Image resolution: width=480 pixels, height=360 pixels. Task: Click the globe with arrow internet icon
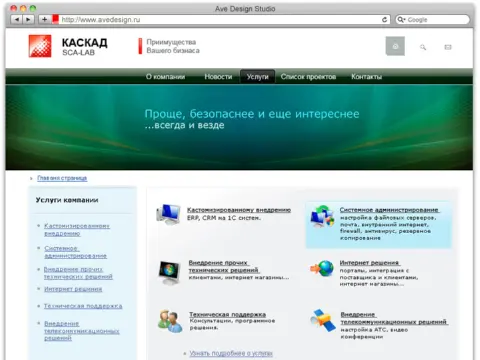(x=322, y=269)
